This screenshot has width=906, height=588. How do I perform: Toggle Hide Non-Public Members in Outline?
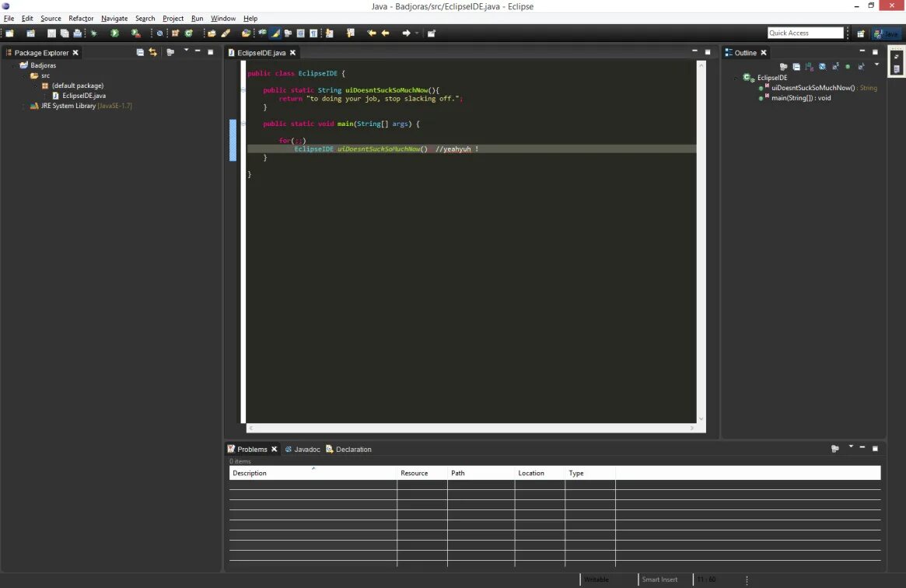pos(848,67)
